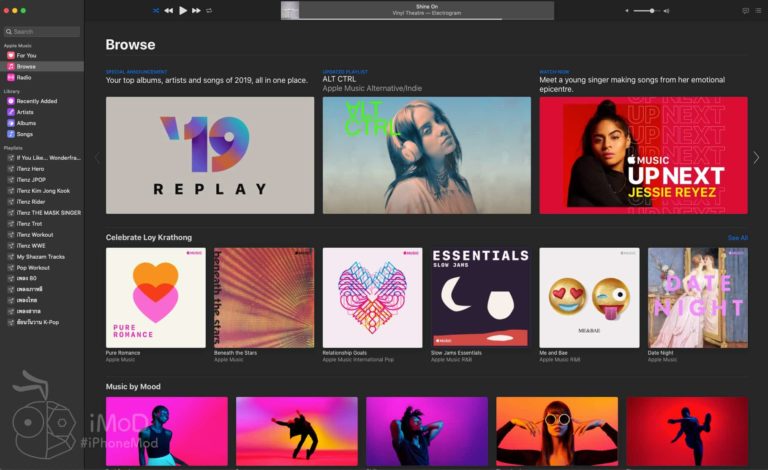Click the low volume speaker icon

tap(627, 10)
